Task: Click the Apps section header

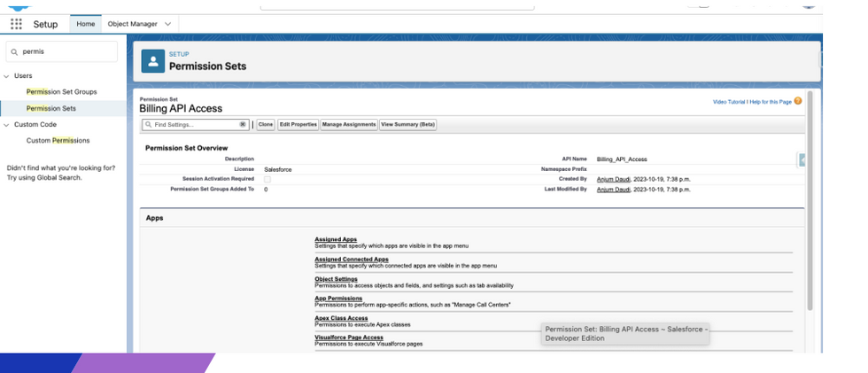Action: point(154,218)
